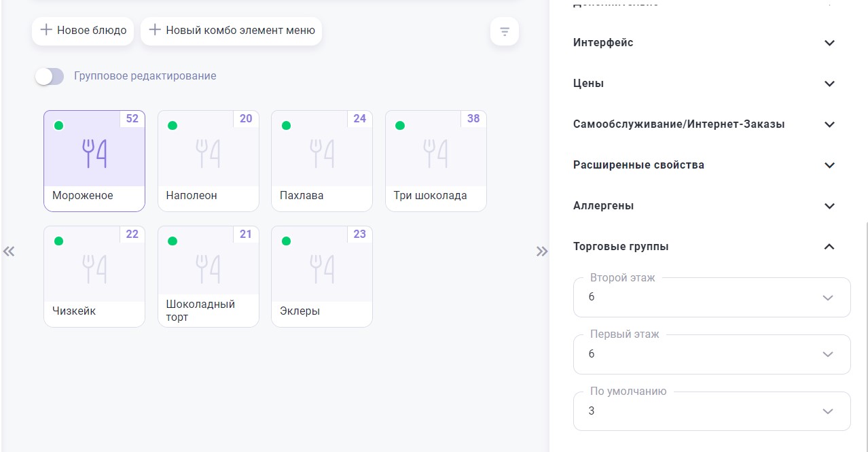Screen dimensions: 868x452
Task: Click the right double-arrow to go to next page
Action: 541,251
